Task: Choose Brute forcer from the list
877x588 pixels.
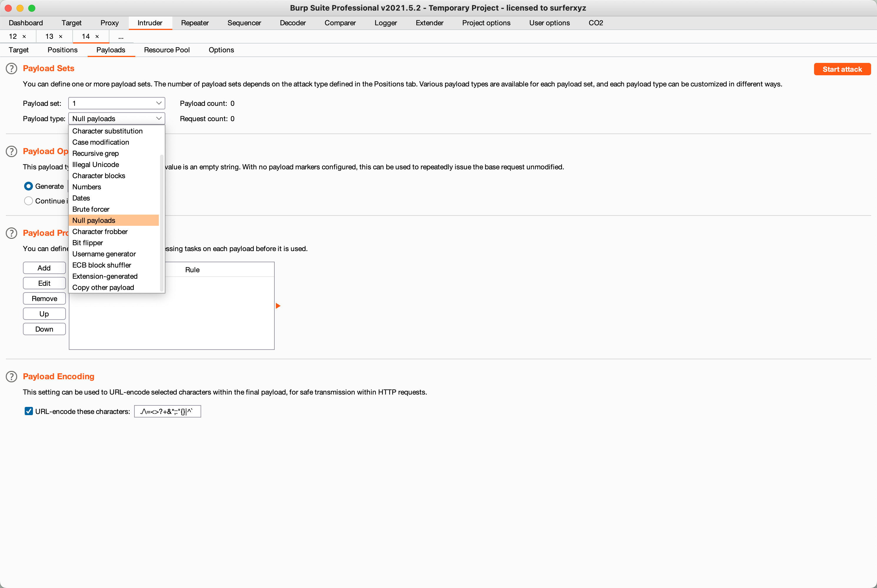Action: click(x=91, y=209)
